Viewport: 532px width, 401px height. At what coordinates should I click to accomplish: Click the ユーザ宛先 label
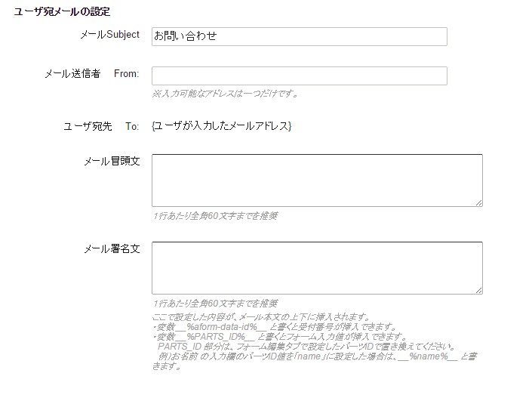tap(88, 126)
